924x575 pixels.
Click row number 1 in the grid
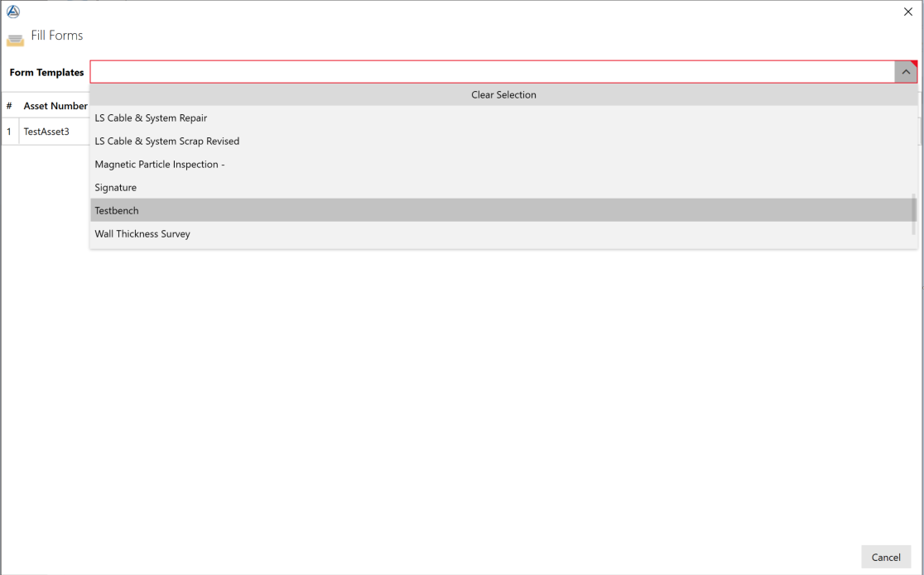(x=9, y=132)
